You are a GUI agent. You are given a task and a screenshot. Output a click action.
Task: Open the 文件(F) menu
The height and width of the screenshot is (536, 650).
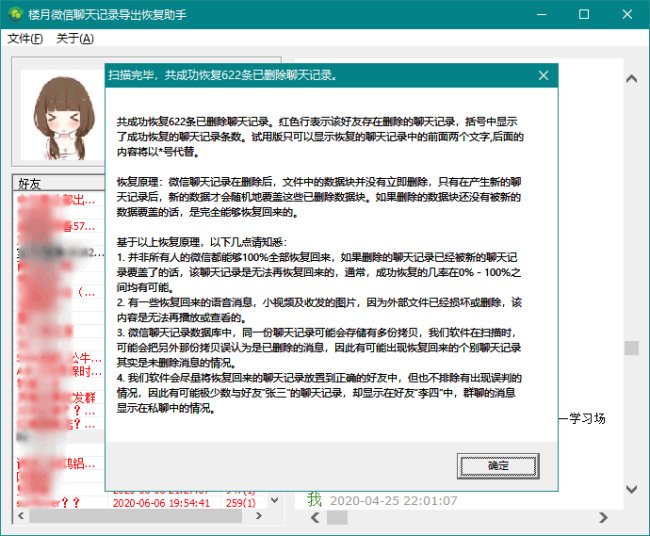(x=25, y=39)
